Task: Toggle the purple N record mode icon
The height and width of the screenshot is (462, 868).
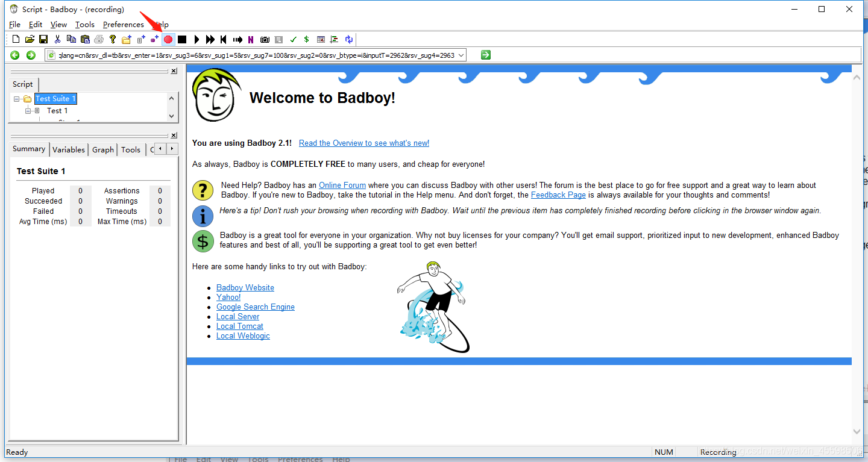Action: 250,39
